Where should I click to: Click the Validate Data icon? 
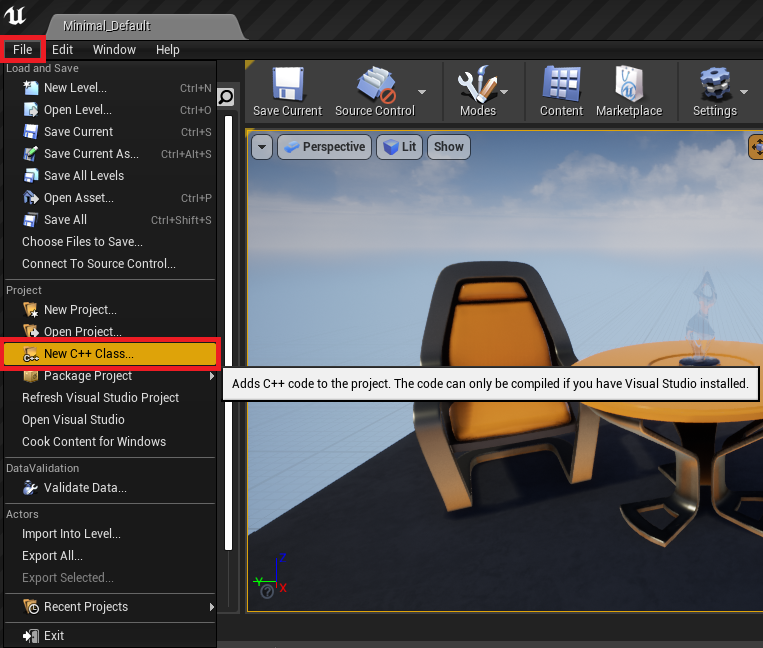click(31, 487)
